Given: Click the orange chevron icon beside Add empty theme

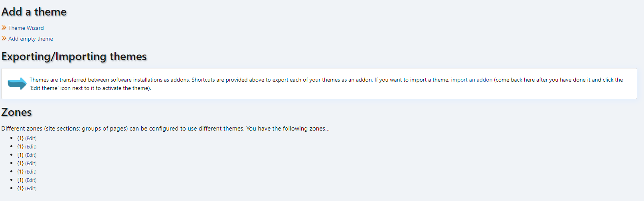Looking at the screenshot, I should [x=4, y=39].
